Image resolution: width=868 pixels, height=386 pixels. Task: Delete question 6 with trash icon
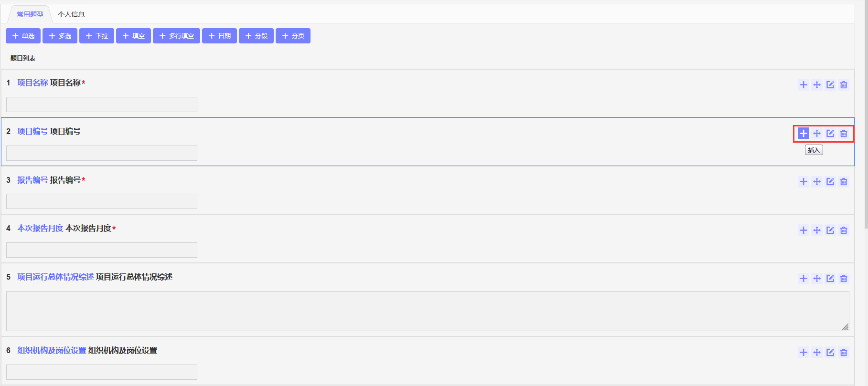point(844,353)
